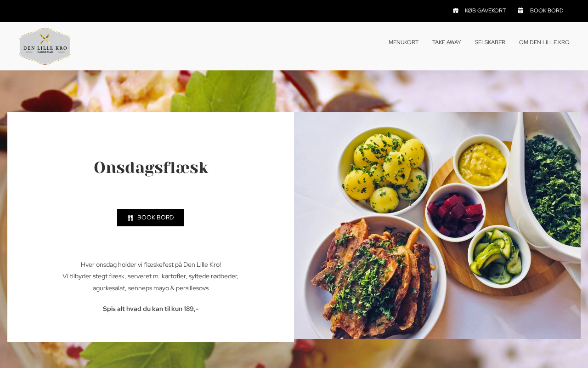Screen dimensions: 588x368
Task: Click the 'Hver onsdag holder vi flæskefest' line
Action: pyautogui.click(x=151, y=264)
